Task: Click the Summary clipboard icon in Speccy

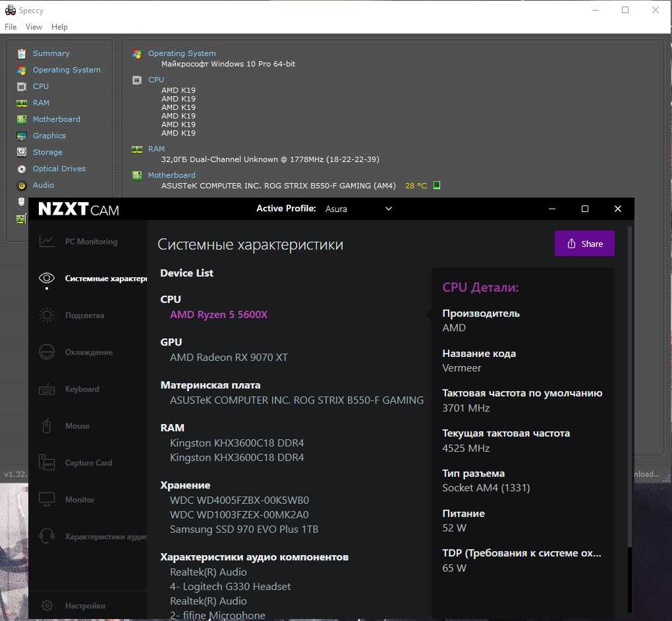Action: pos(22,53)
